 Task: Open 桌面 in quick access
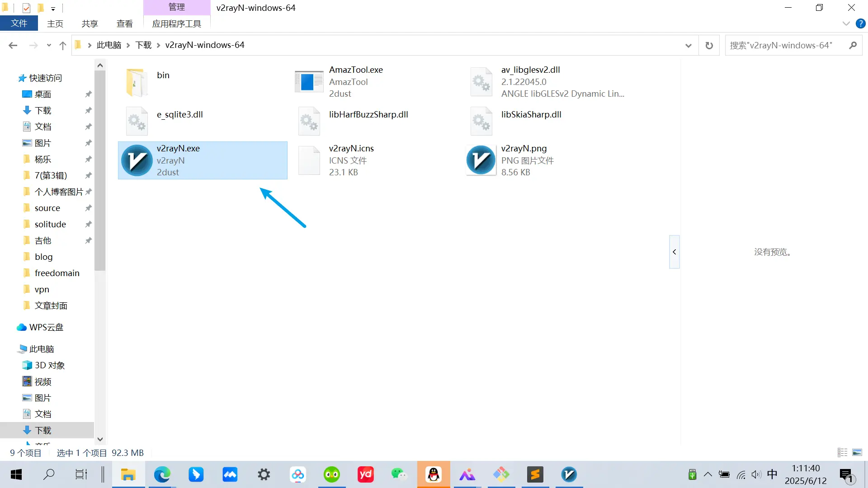click(x=43, y=94)
